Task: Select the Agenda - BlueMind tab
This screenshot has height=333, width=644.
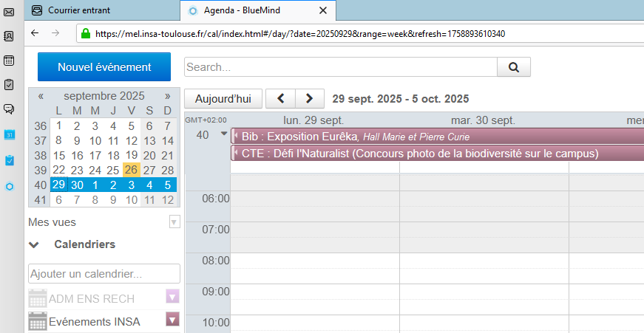Action: 250,10
